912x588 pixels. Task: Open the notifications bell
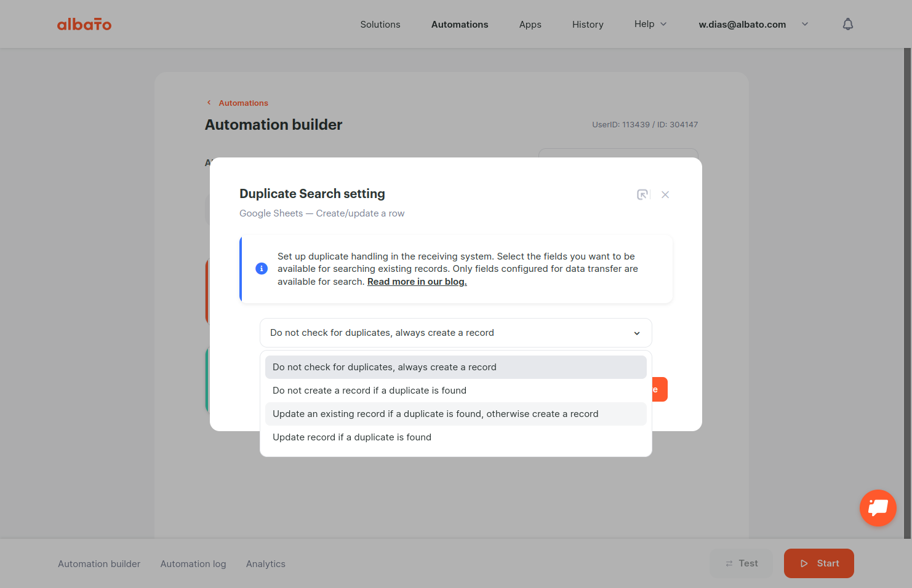click(x=848, y=24)
